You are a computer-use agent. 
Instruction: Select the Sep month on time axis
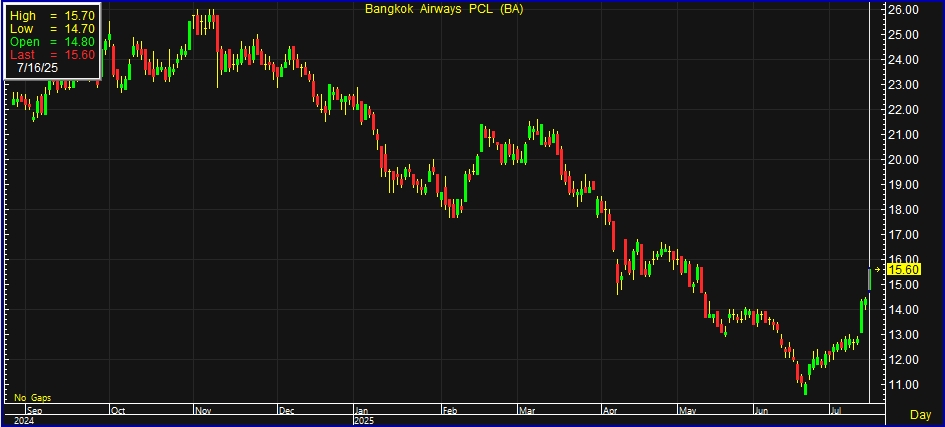34,410
